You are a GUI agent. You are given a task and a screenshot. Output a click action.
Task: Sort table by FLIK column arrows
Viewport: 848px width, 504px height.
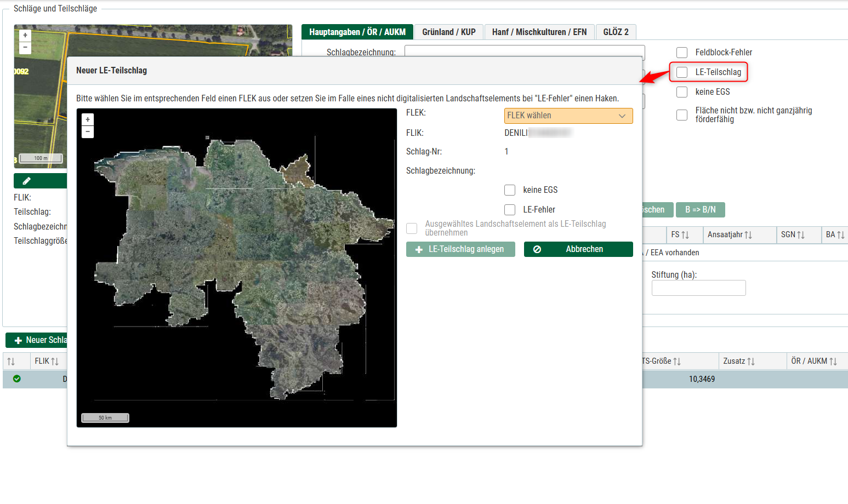(55, 362)
